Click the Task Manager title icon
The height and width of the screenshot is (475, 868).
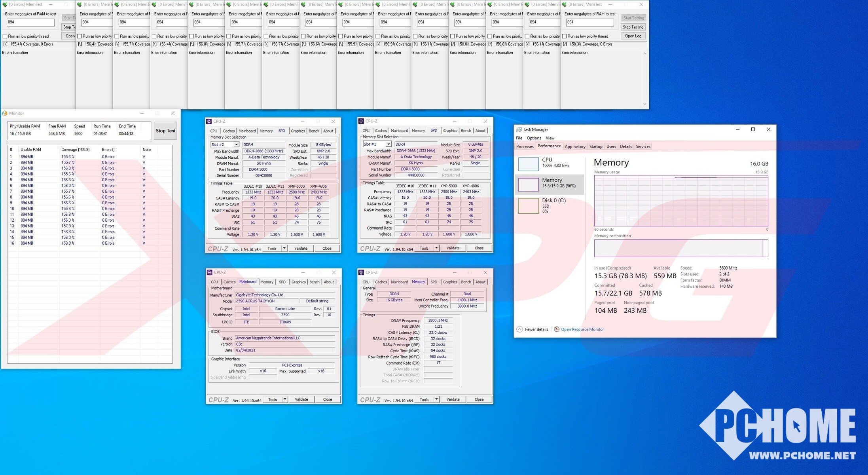pos(519,129)
